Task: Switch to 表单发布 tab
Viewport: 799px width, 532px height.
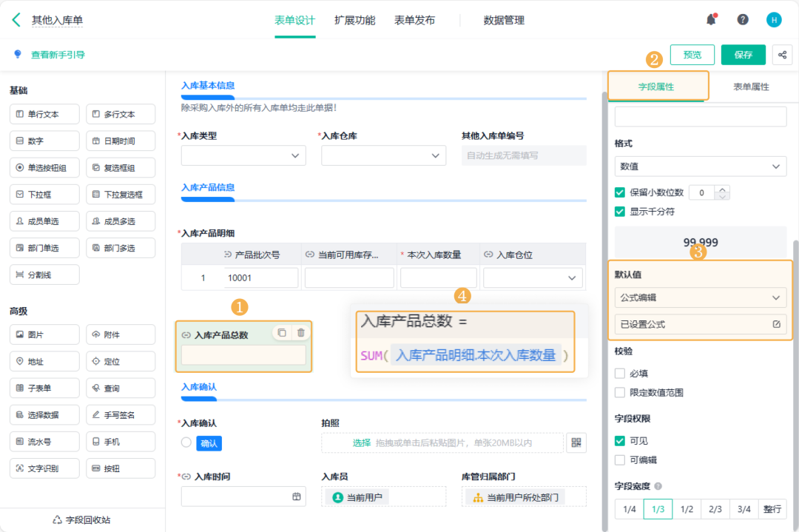Action: (415, 21)
